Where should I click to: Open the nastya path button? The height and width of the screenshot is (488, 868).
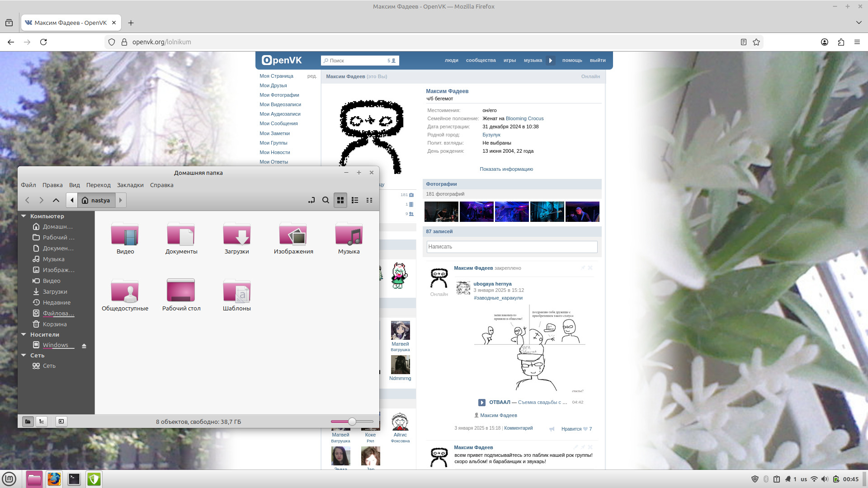click(x=96, y=200)
